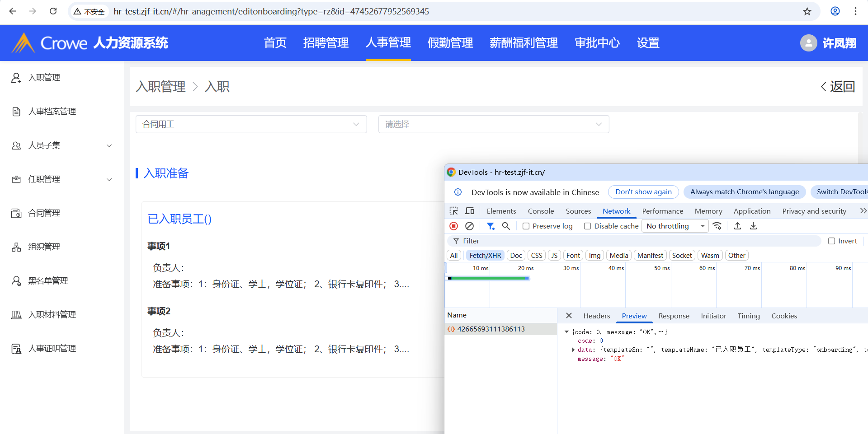Open the 薪酬福利管理 menu

coord(524,43)
